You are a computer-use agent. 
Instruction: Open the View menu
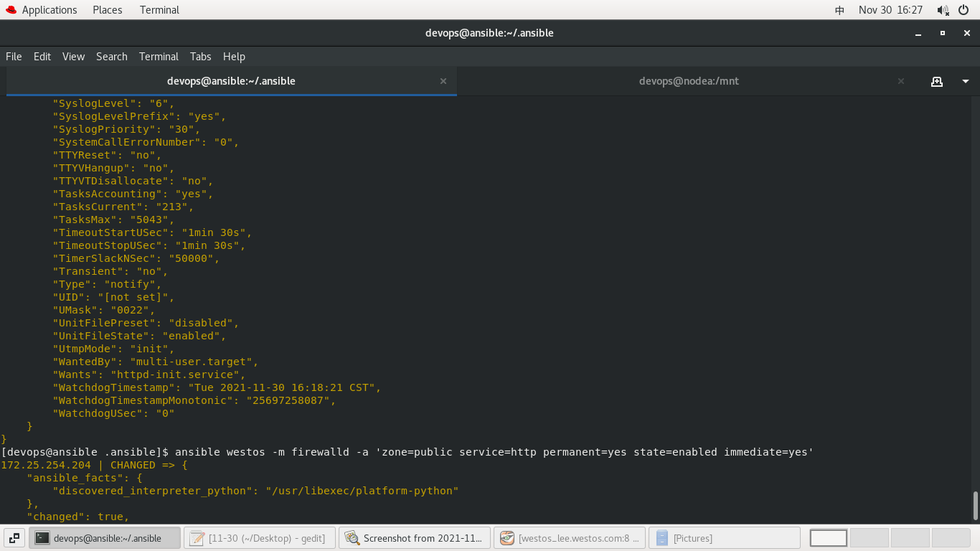click(x=73, y=57)
